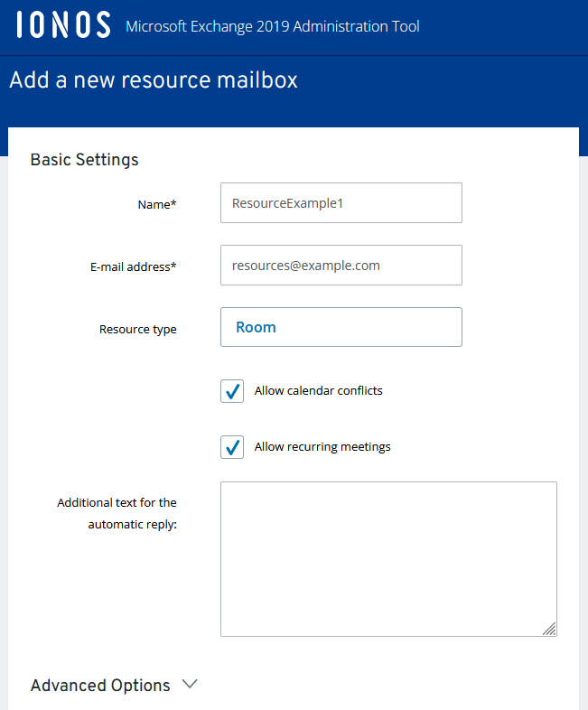Expand the Advanced Options section heading
This screenshot has width=588, height=710.
[x=100, y=685]
